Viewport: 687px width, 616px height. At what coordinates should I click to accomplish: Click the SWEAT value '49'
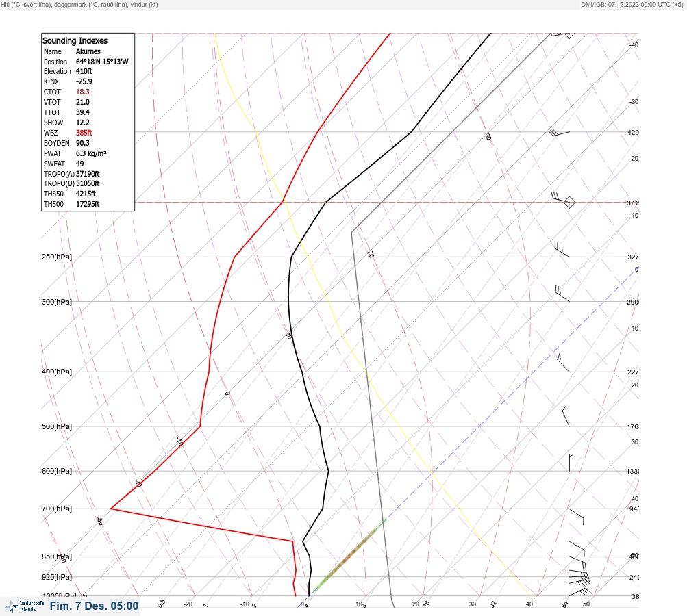pyautogui.click(x=79, y=164)
